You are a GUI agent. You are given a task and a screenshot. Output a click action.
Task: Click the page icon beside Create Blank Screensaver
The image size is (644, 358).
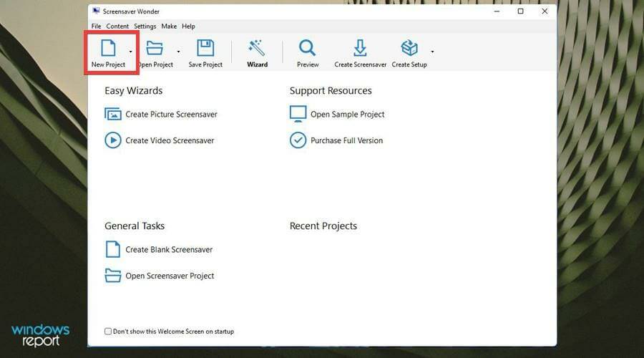[113, 249]
